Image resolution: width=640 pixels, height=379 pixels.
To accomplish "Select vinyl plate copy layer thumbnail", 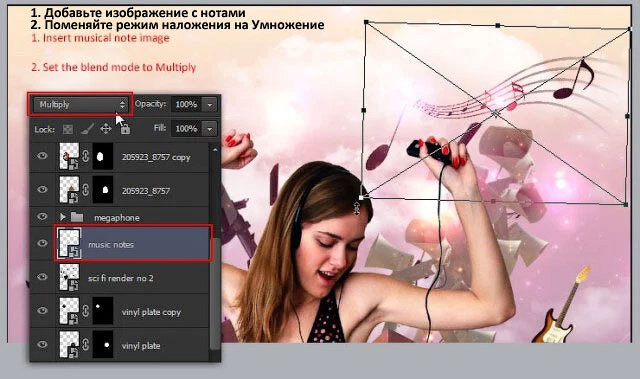I will coord(69,311).
